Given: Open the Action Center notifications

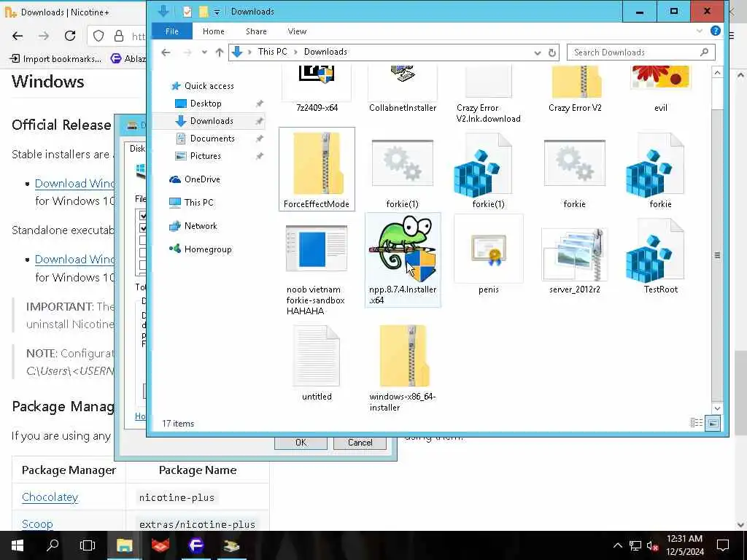Looking at the screenshot, I should [723, 545].
